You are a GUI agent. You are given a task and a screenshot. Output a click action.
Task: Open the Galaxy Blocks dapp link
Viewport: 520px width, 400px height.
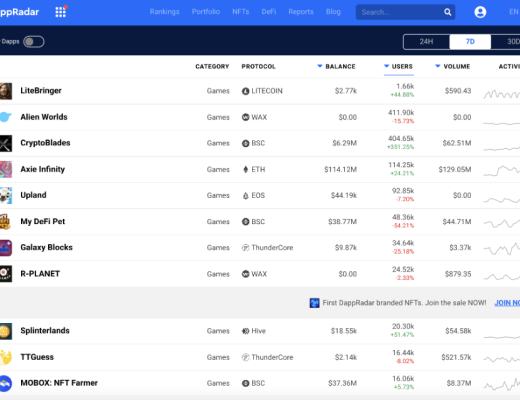click(46, 247)
